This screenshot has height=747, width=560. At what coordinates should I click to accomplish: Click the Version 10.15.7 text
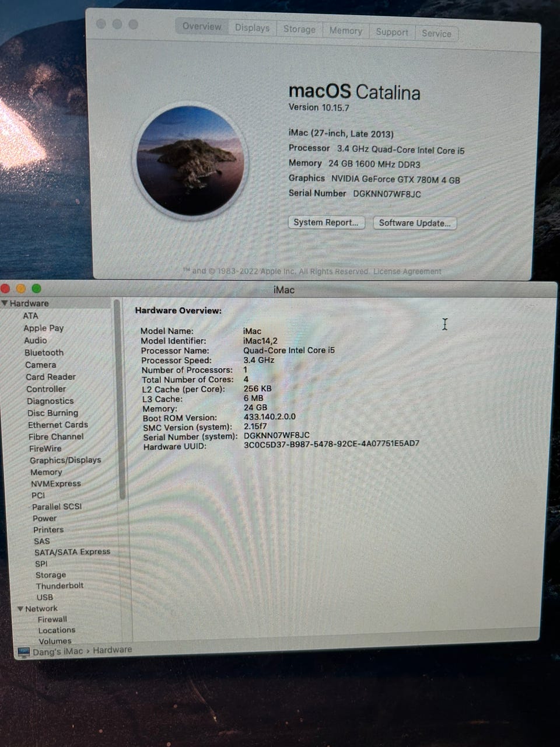click(x=318, y=107)
